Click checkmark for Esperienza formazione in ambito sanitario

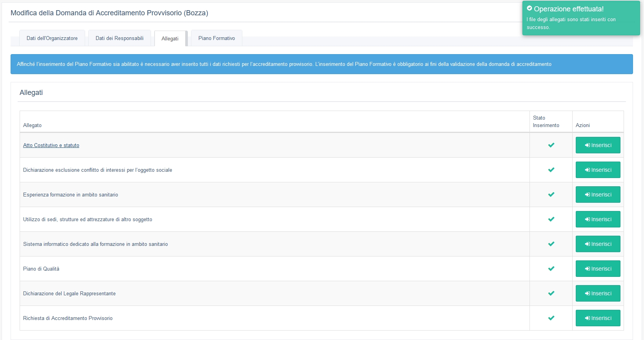click(551, 195)
